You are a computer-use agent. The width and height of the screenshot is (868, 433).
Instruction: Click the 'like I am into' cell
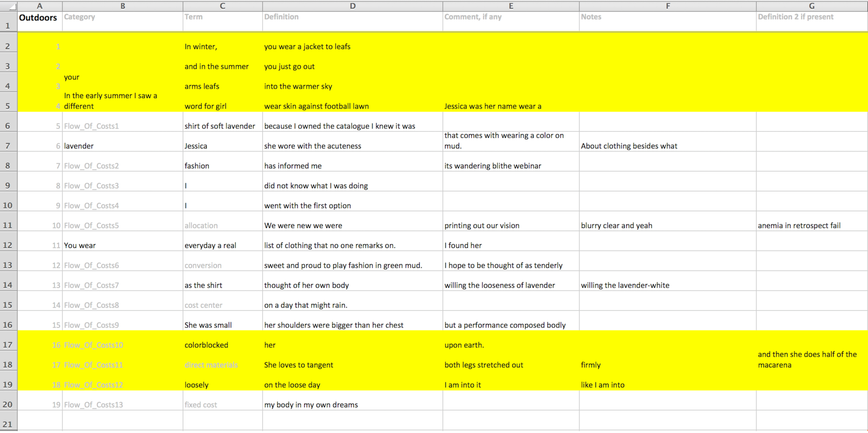(x=667, y=381)
